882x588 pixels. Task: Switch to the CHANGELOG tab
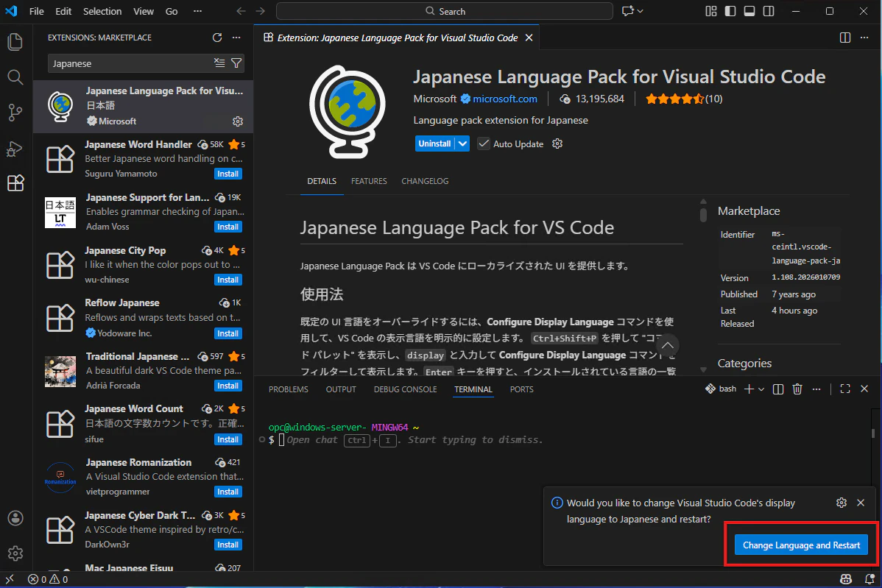tap(425, 181)
